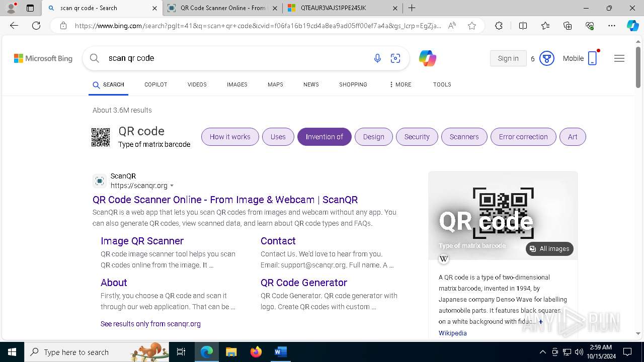The image size is (644, 362).
Task: Show hidden system tray icons
Action: point(542,352)
